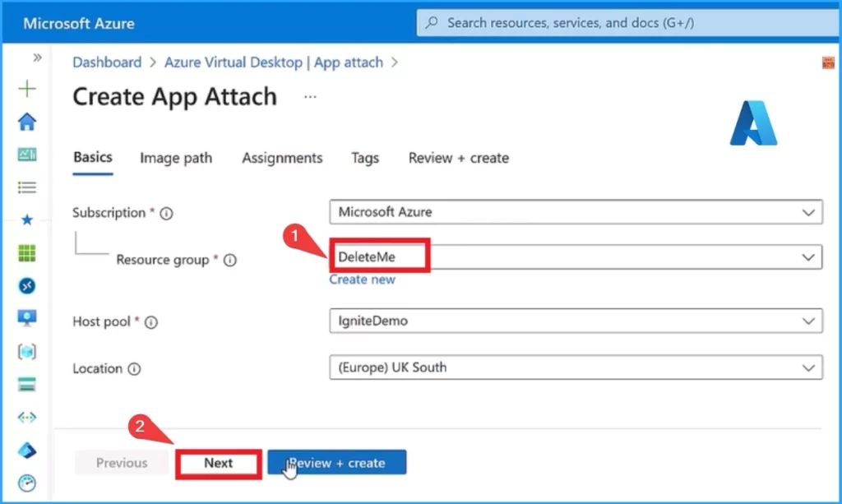Show info tooltip for Resource group
The height and width of the screenshot is (504, 842).
(x=230, y=261)
